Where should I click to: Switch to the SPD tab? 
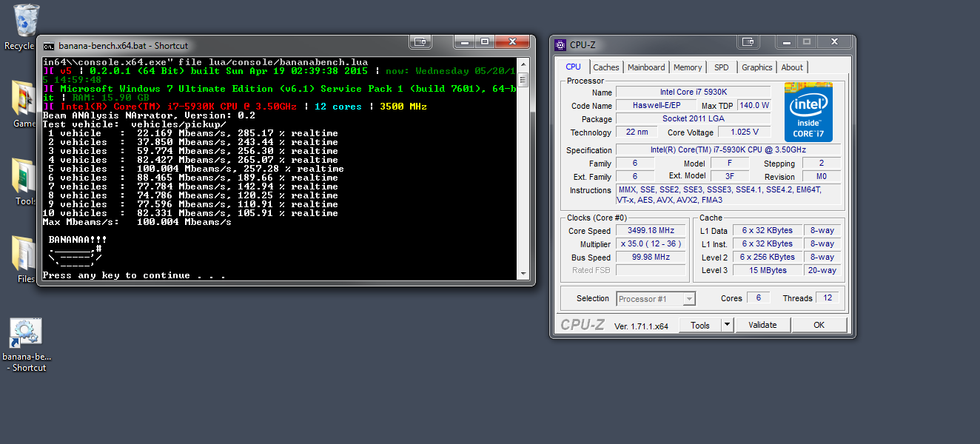pyautogui.click(x=721, y=67)
